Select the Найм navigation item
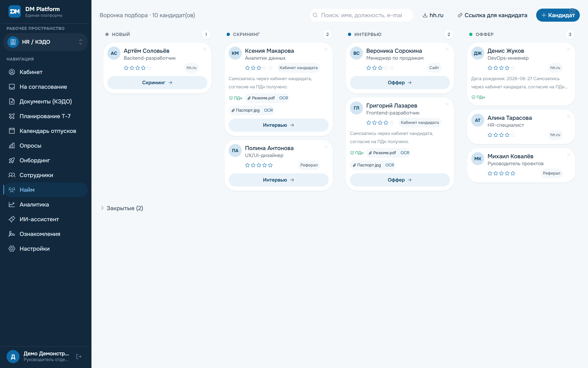 point(46,190)
